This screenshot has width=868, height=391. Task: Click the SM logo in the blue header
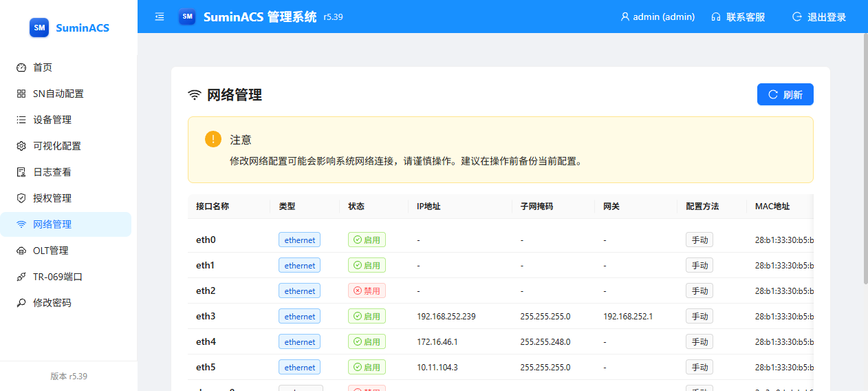(187, 17)
